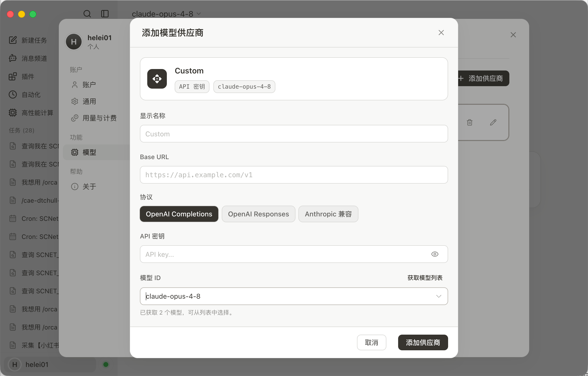588x376 pixels.
Task: Click the search magnifier icon in title bar
Action: click(87, 14)
